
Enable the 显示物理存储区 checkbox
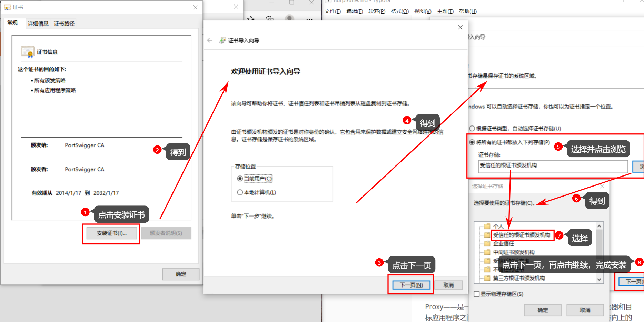[477, 294]
